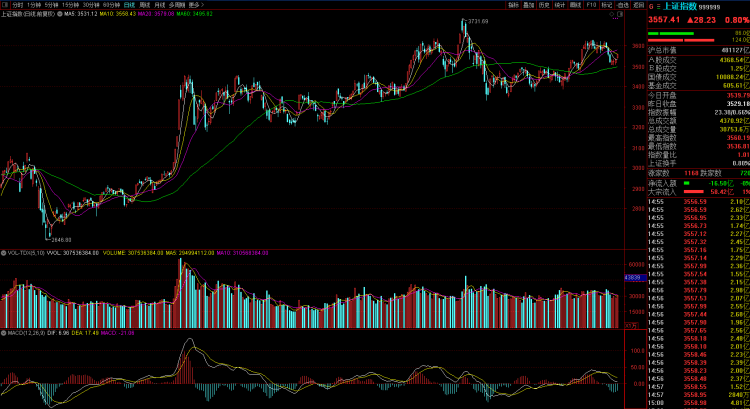Select the 日线 daily period
The image size is (750, 409).
tap(130, 5)
